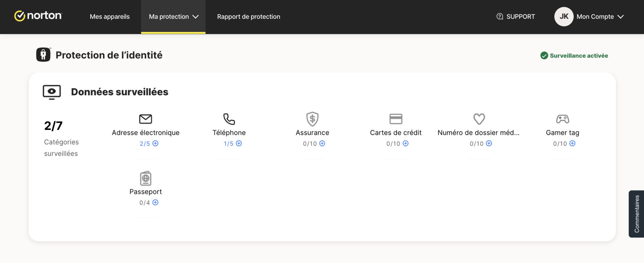Screen dimensions: 644x263
Task: Click the Adresse électronique label
Action: point(146,133)
